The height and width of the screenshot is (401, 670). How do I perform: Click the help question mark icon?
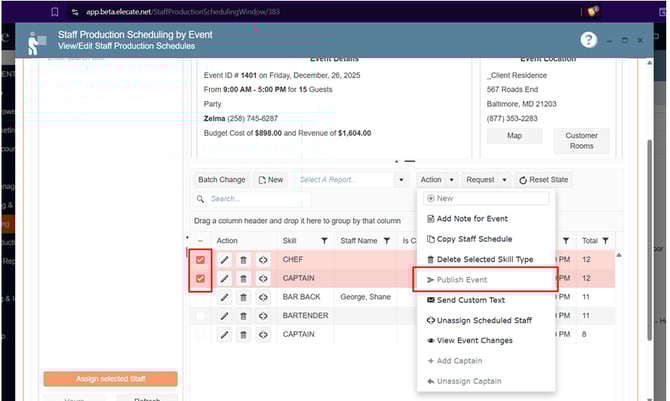click(589, 40)
